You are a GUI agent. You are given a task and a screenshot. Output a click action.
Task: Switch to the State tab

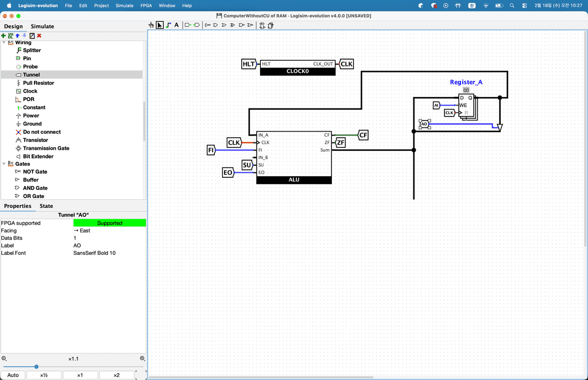(x=46, y=206)
